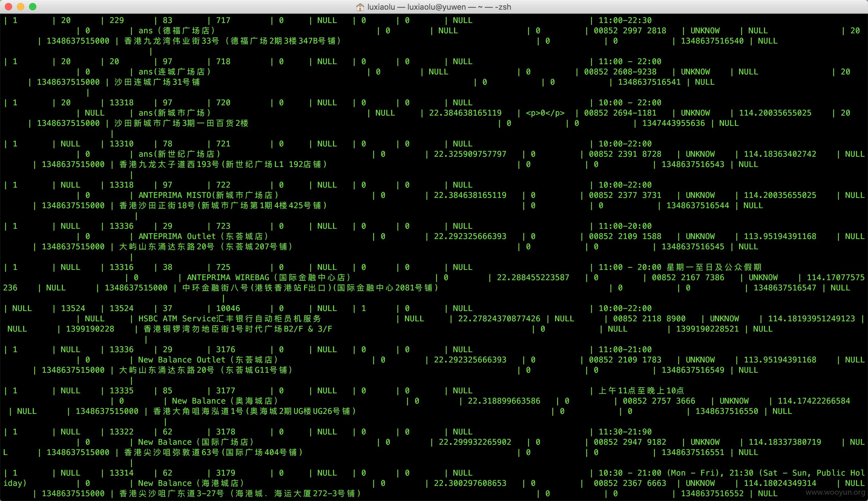Screen dimensions: 868x501
Task: Select timestamp 1399190228521
Action: (707, 329)
